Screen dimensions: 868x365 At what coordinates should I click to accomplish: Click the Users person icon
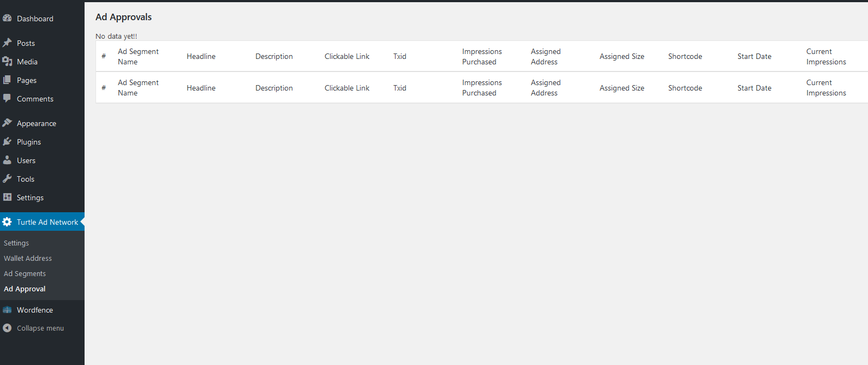(x=7, y=160)
